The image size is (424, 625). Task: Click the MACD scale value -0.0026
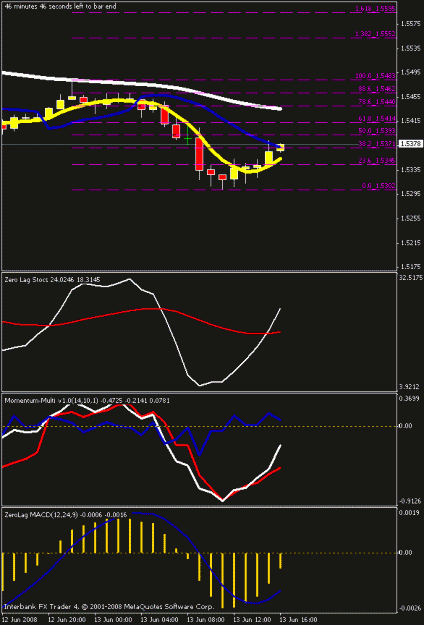(410, 608)
